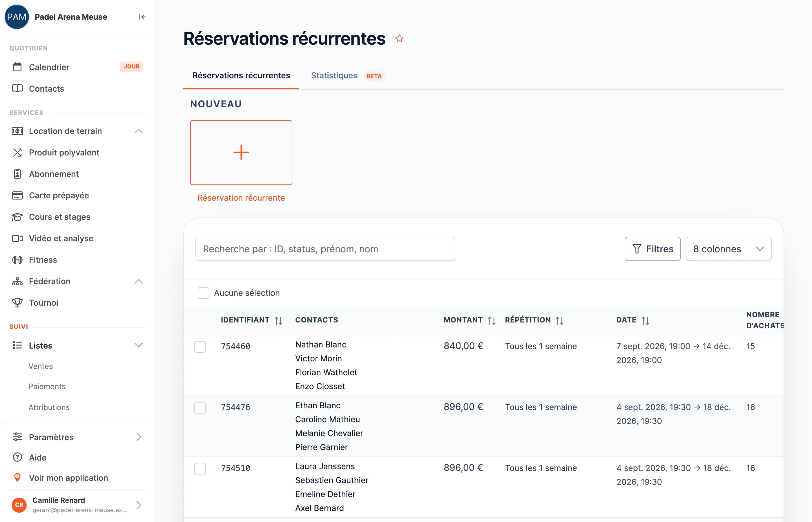Create new recurring reservation with plus tile
812x522 pixels.
[x=241, y=153]
